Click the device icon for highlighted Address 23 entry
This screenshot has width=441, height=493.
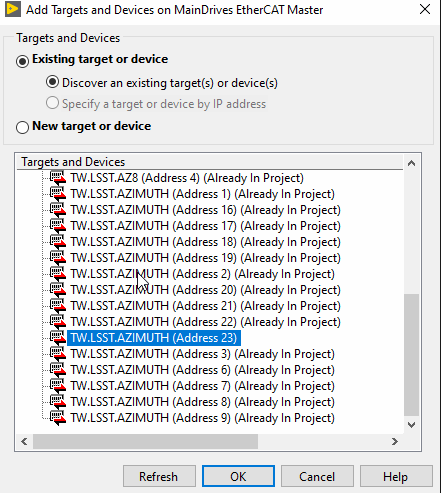pos(58,338)
